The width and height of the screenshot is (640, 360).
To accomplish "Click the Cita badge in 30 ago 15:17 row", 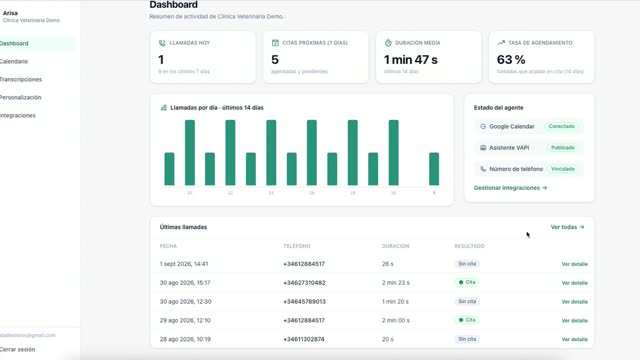I will tap(467, 282).
